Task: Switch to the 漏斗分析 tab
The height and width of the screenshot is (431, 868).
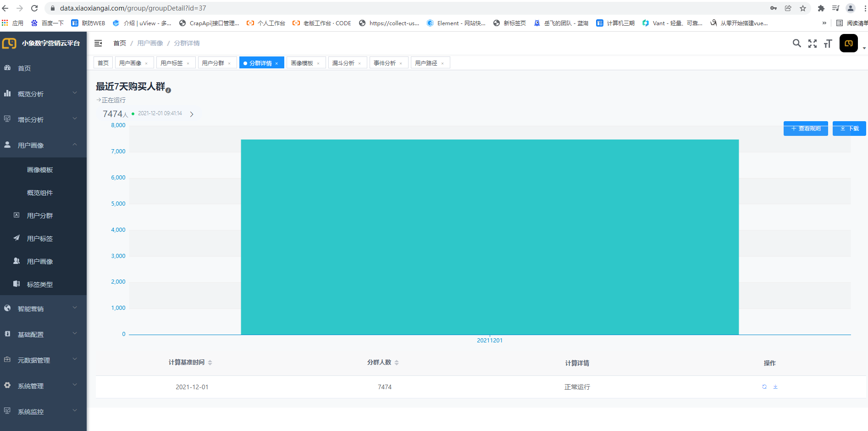Action: 344,62
